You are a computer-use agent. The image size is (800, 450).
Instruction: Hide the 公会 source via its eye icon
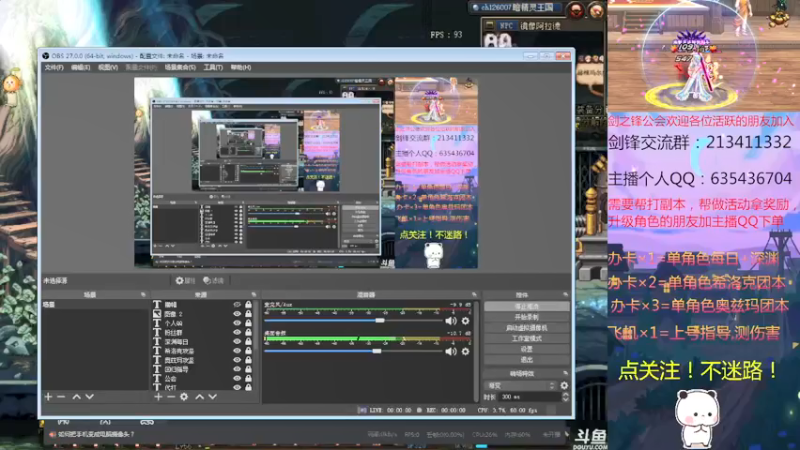237,379
